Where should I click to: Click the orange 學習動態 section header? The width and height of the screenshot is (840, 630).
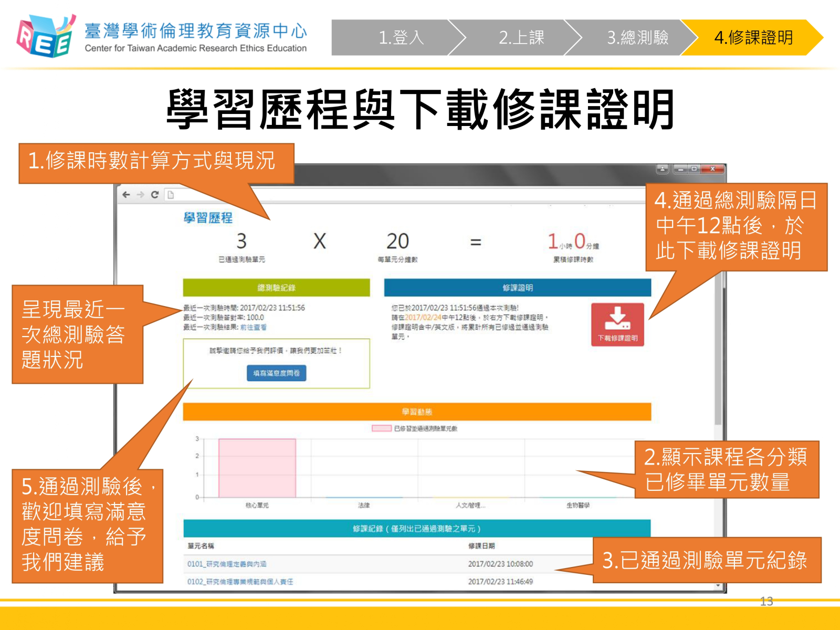pyautogui.click(x=417, y=412)
